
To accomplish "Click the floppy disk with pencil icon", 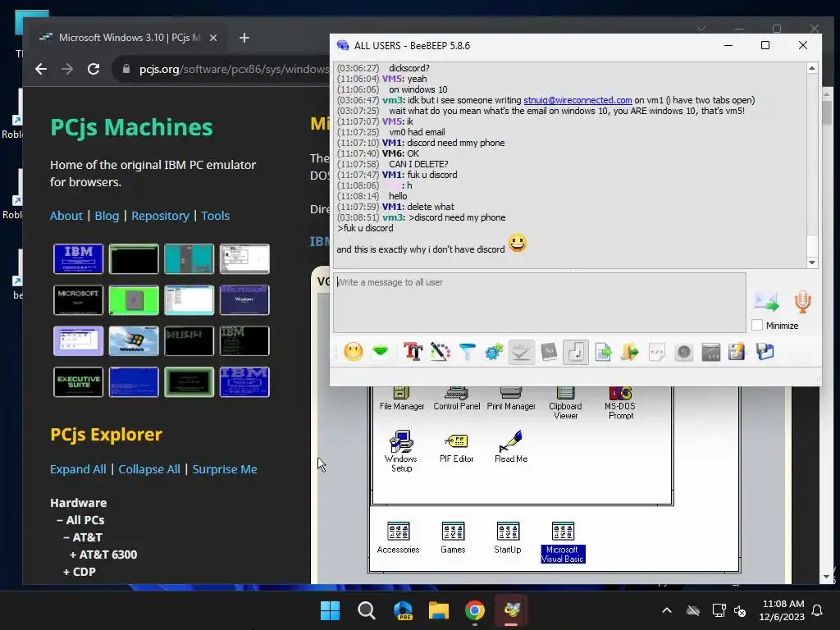I will click(737, 352).
